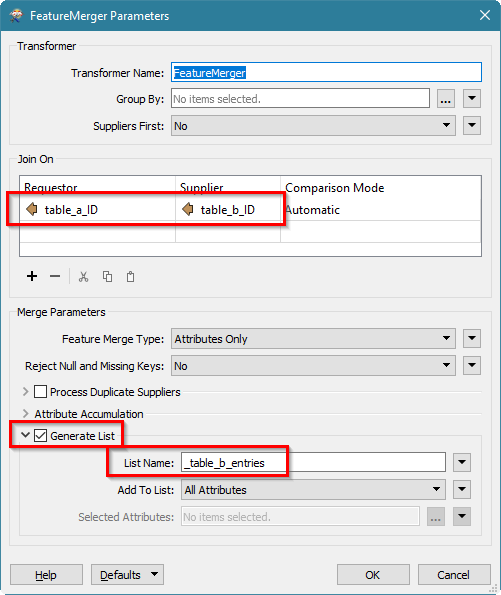This screenshot has height=595, width=501.
Task: Collapse the Generate List section chevron
Action: 25,435
